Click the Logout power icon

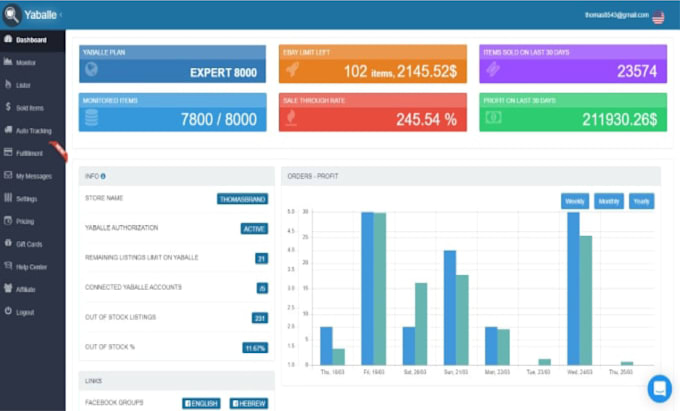click(x=8, y=311)
